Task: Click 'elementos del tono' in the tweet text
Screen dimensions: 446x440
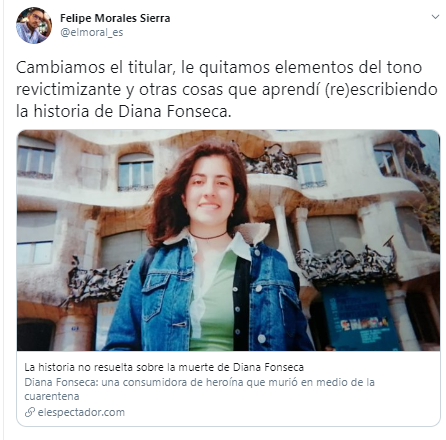Action: (349, 67)
